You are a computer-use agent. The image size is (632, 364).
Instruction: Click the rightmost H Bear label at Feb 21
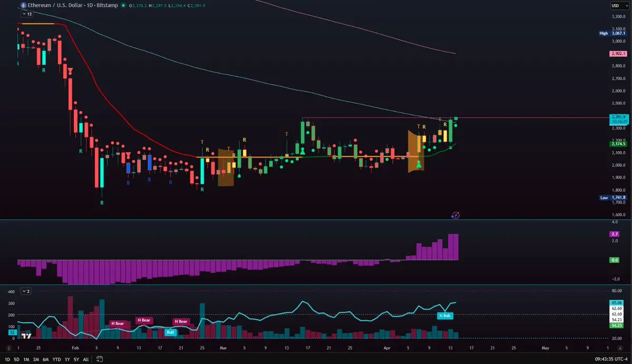[x=181, y=321]
